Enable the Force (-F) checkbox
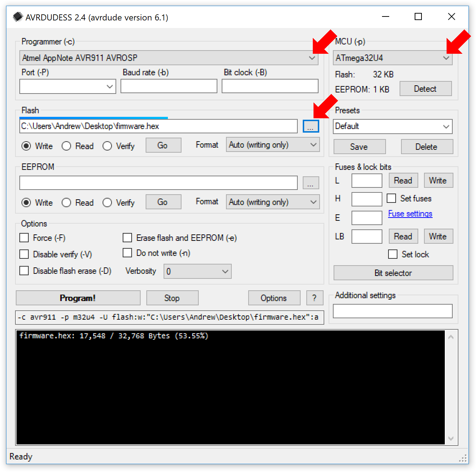The width and height of the screenshot is (476, 472). pyautogui.click(x=24, y=238)
